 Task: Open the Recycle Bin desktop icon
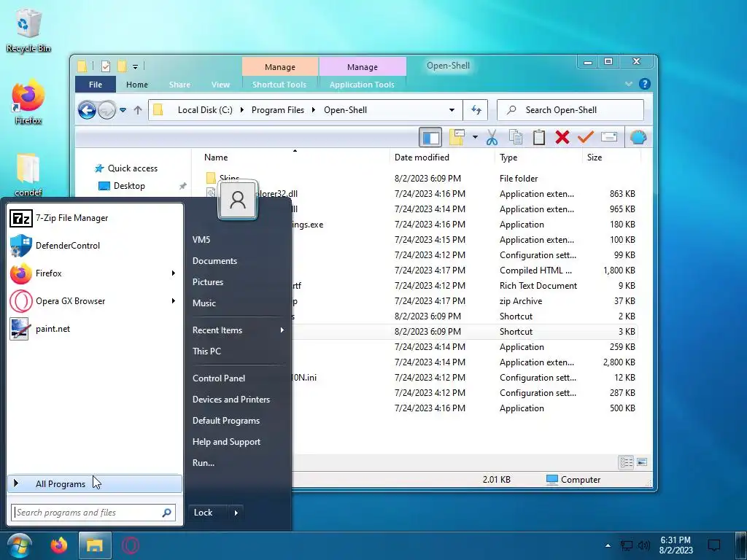[x=28, y=31]
